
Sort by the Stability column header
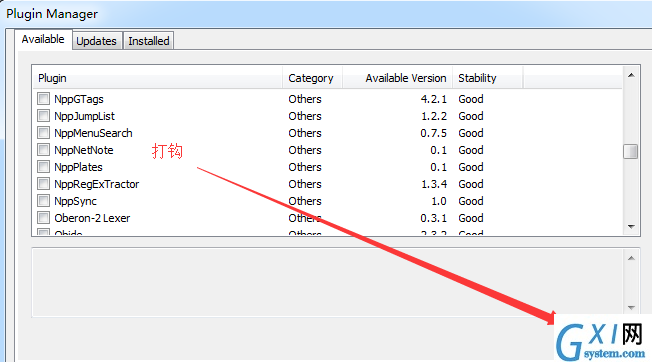tap(487, 78)
